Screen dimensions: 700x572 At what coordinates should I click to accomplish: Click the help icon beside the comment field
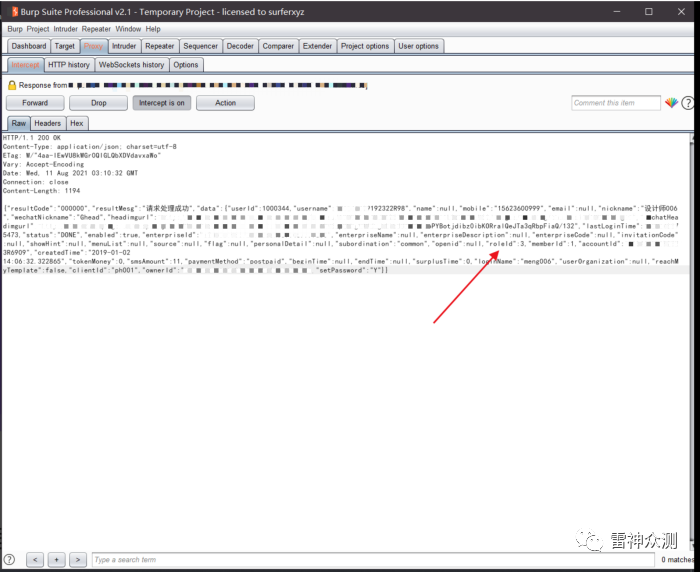click(x=688, y=103)
